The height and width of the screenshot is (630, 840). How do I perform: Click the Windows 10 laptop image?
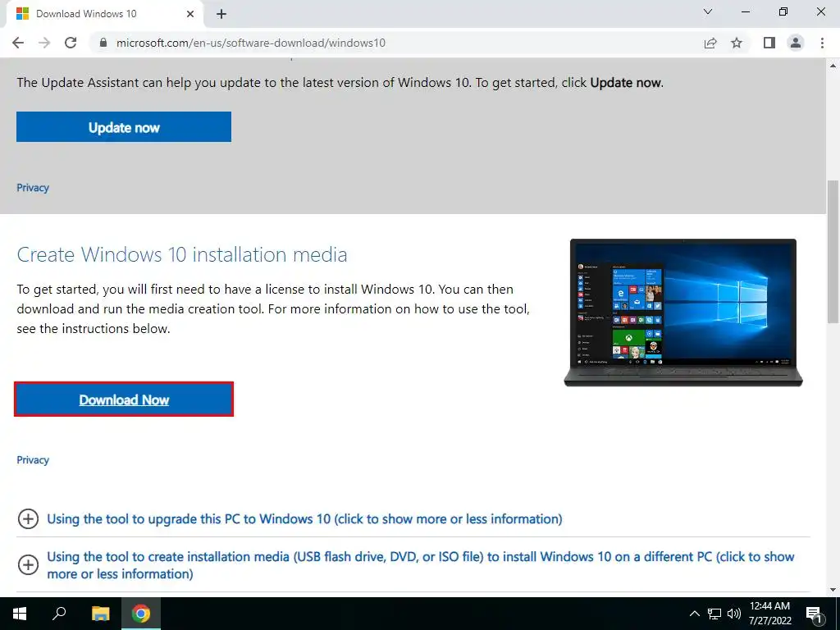click(x=683, y=313)
